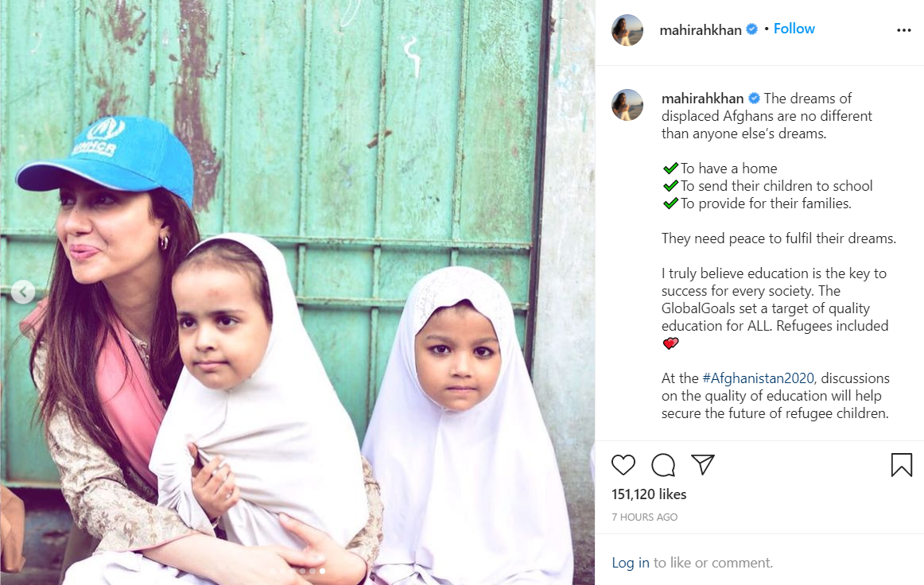The image size is (924, 585).
Task: Open mahirahkhan profile from header username
Action: [700, 30]
